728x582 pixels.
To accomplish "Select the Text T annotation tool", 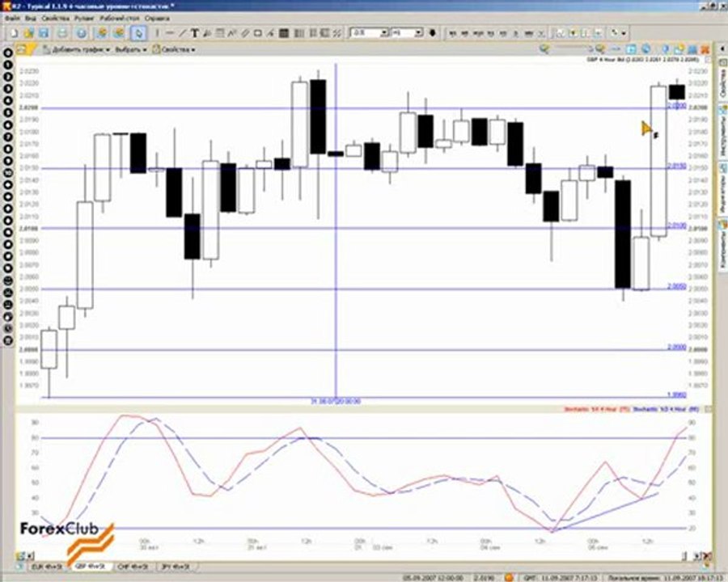I will 195,33.
